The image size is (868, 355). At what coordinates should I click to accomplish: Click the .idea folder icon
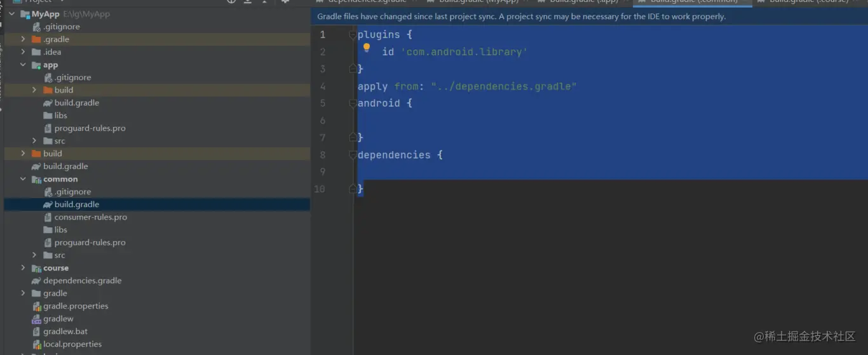pyautogui.click(x=37, y=52)
